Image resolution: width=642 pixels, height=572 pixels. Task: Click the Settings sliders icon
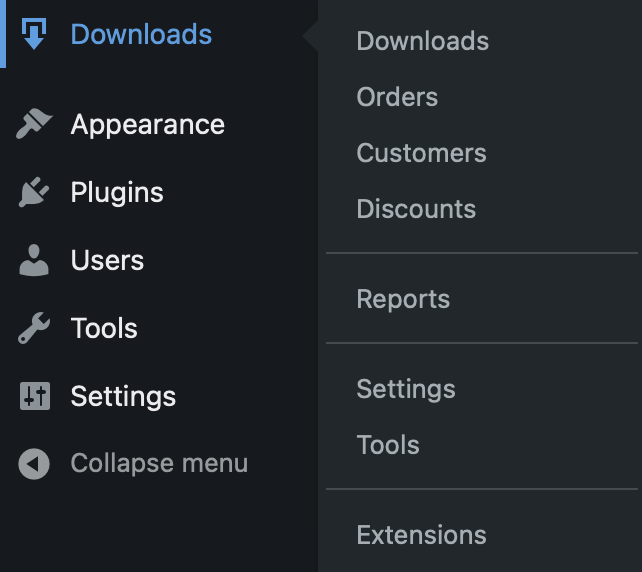click(x=35, y=396)
